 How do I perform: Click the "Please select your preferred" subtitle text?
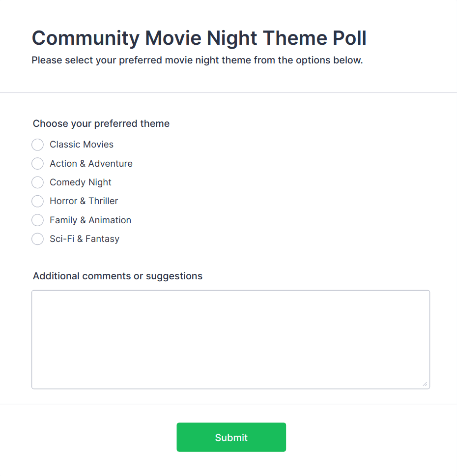pyautogui.click(x=197, y=60)
